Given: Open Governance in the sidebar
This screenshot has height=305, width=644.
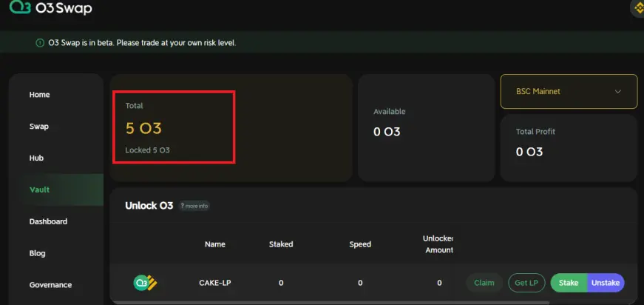Looking at the screenshot, I should point(50,284).
